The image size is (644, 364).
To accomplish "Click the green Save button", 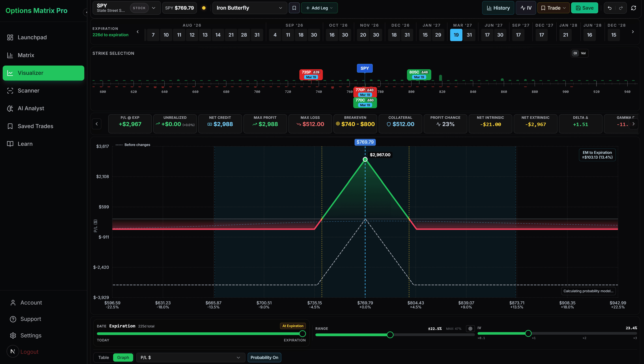I will tap(584, 8).
